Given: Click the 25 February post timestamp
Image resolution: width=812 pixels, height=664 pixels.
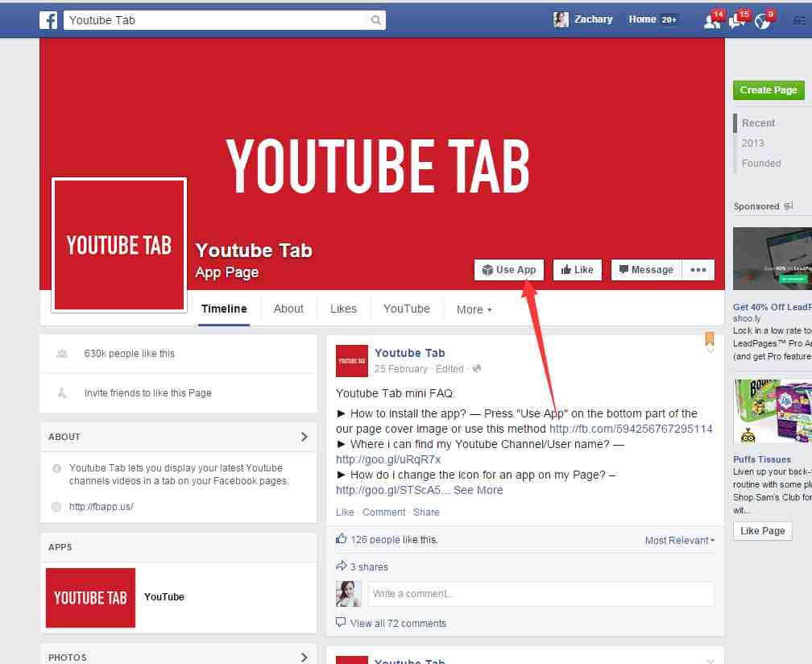Looking at the screenshot, I should click(401, 369).
